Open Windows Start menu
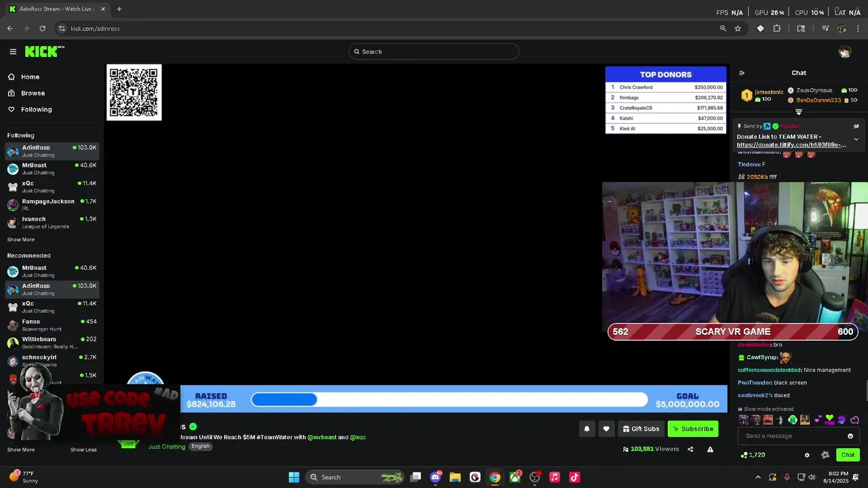 point(294,477)
